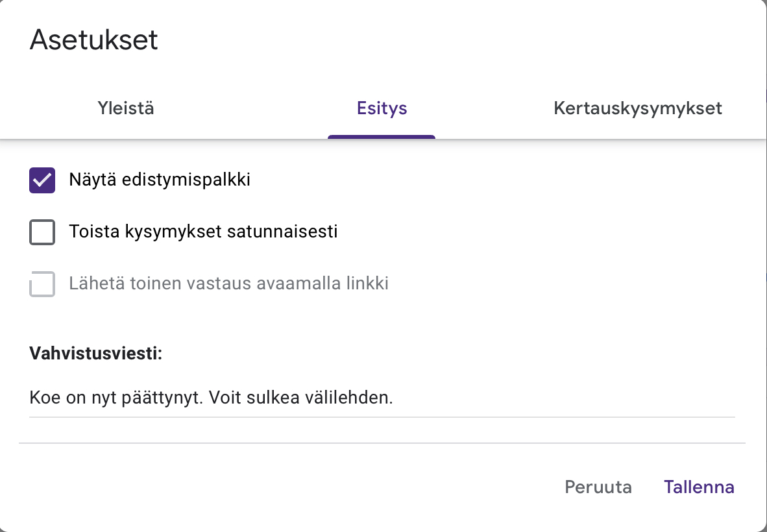Save settings with the Tallenna button
Viewport: 767px width, 532px height.
click(698, 487)
